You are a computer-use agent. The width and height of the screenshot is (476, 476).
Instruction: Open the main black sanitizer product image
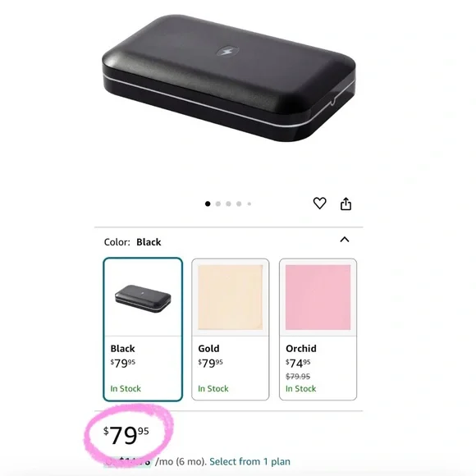click(229, 78)
